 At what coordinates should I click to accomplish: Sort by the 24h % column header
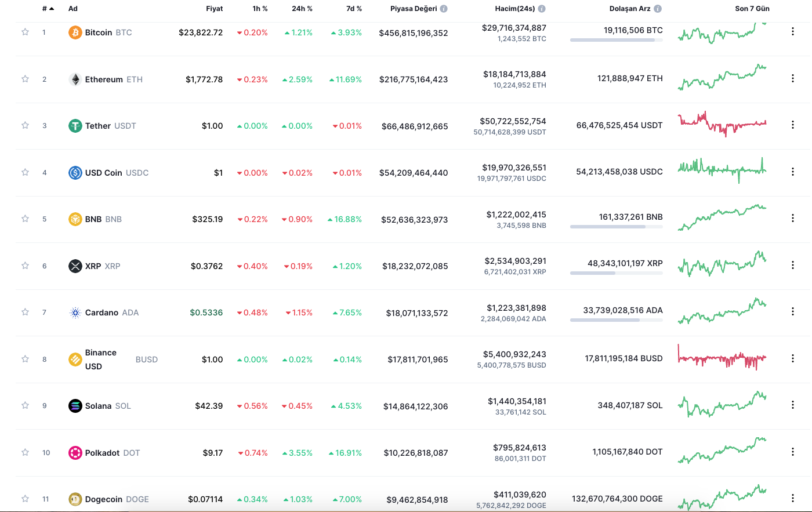302,9
